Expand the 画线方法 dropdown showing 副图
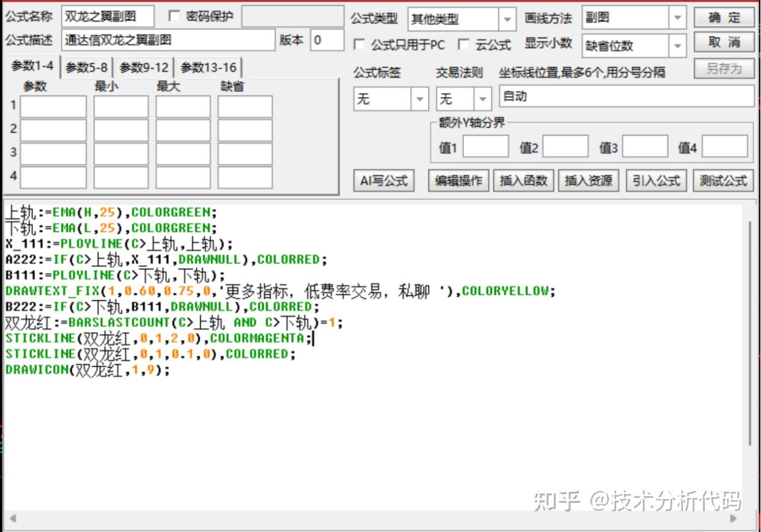Screen dimensions: 761x532 coord(677,18)
